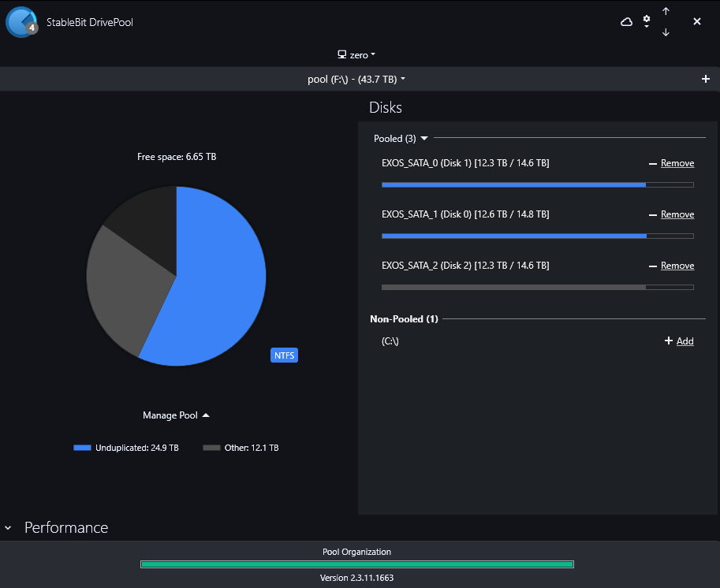The width and height of the screenshot is (720, 588).
Task: Click the Free space: 6.65 TB label
Action: (x=177, y=157)
